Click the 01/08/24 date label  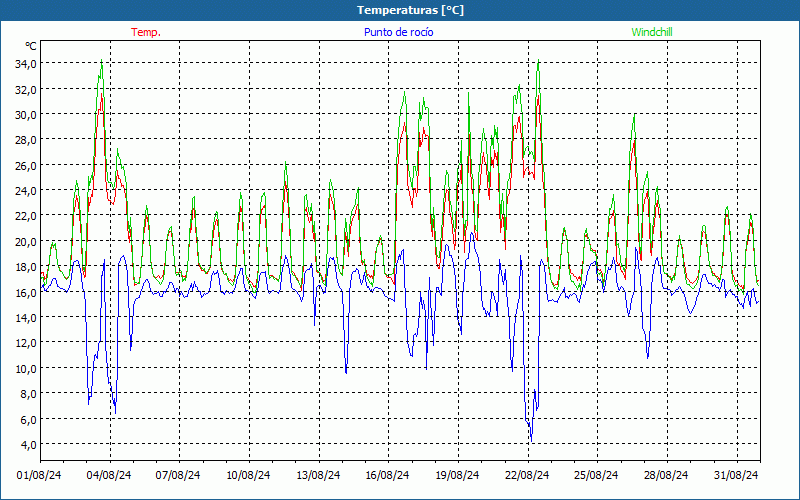click(x=39, y=475)
